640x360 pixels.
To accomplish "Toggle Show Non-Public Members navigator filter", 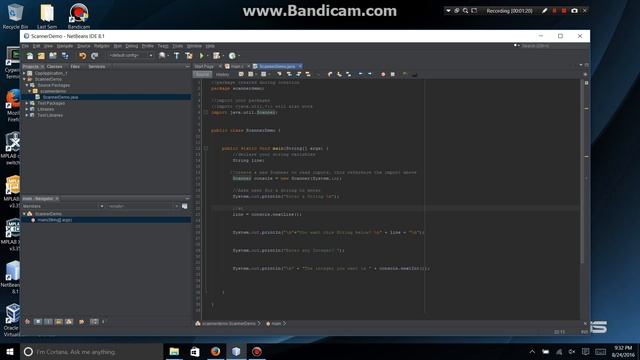I will (x=58, y=322).
